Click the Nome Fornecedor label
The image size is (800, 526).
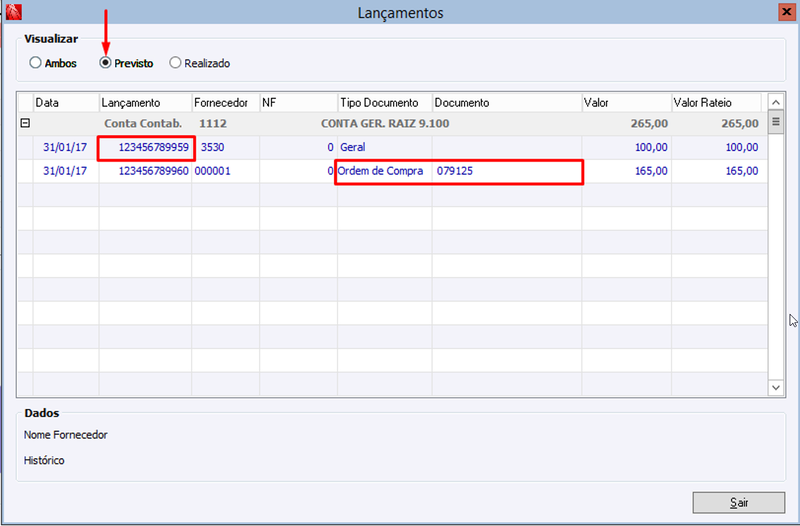65,435
